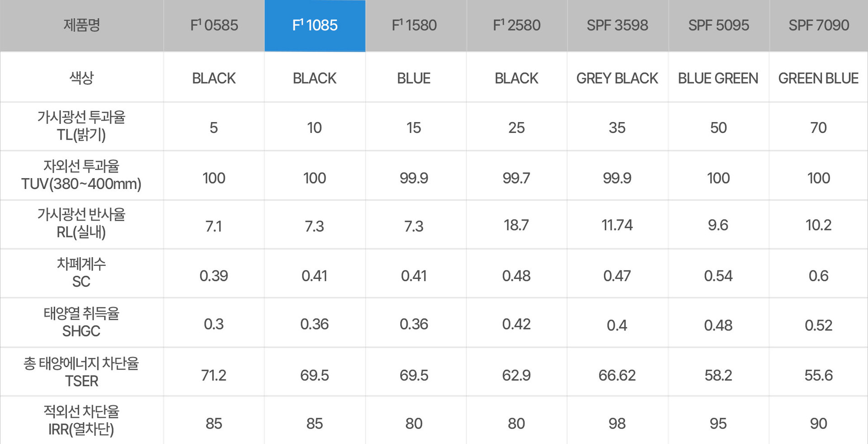Select the F1 0585 product column header
The image size is (868, 444).
[x=214, y=25]
